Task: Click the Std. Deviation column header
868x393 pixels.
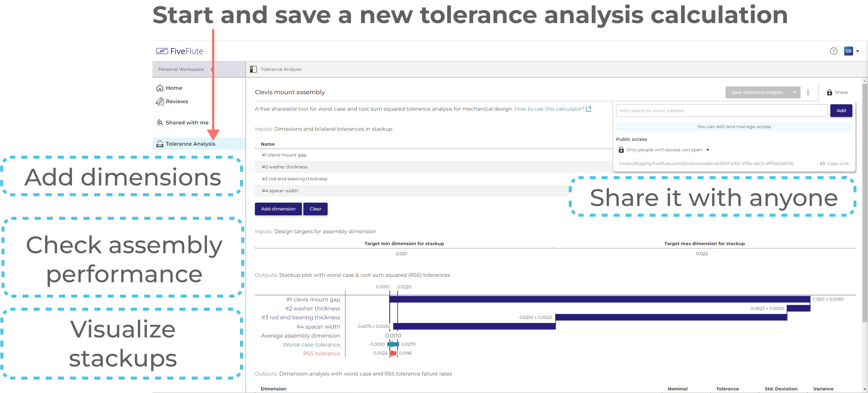Action: (781, 389)
